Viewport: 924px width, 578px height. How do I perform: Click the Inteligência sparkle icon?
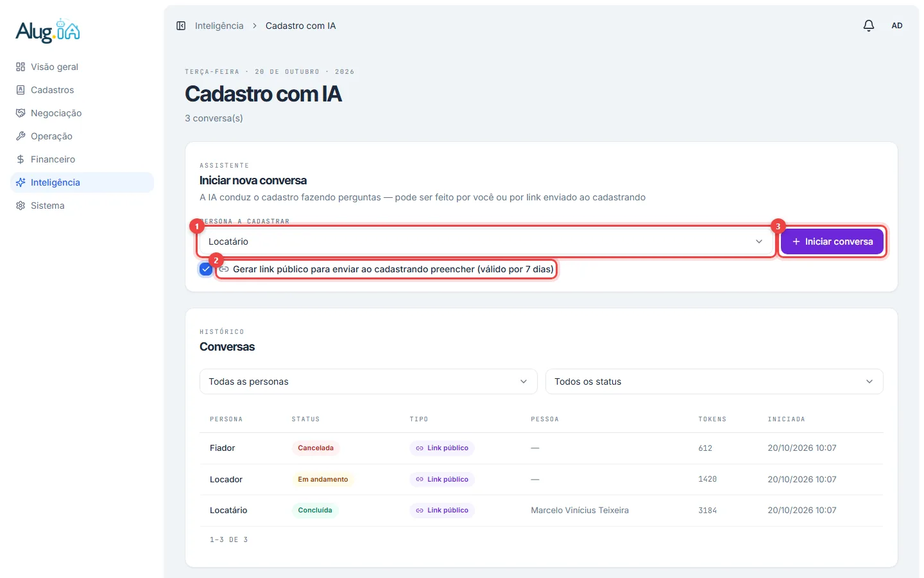pos(21,182)
